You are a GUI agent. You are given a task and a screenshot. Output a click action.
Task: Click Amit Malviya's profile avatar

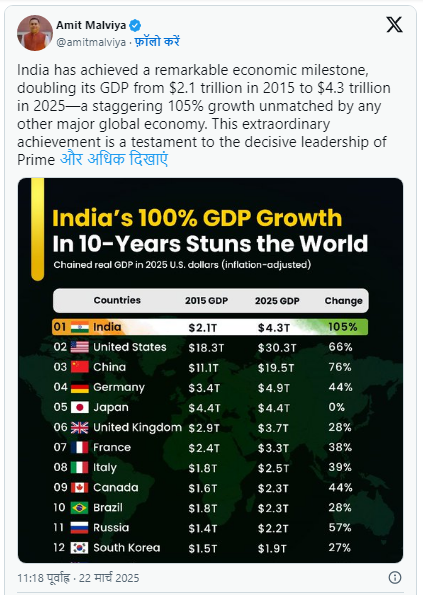35,33
